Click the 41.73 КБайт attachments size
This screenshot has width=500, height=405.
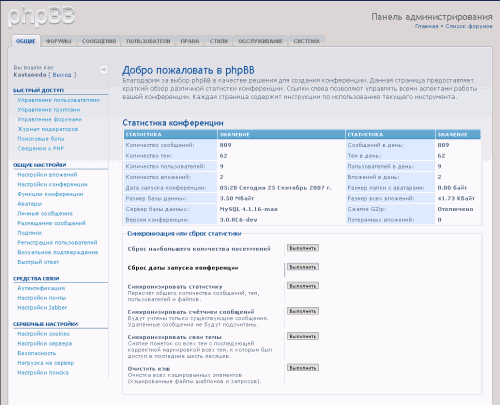(456, 198)
